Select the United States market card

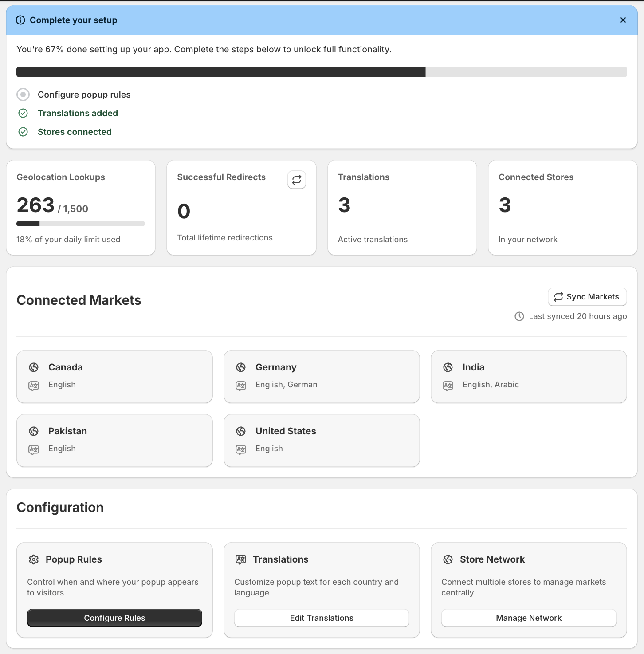point(322,440)
